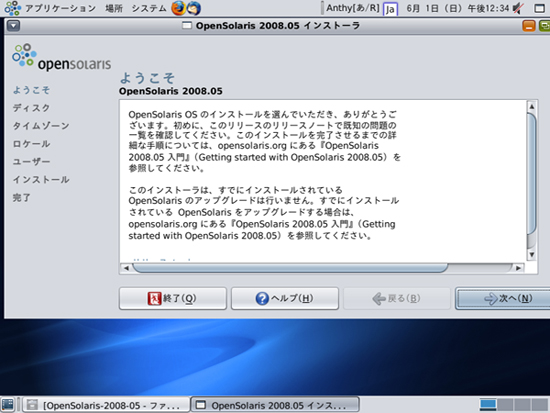Image resolution: width=550 pixels, height=413 pixels.
Task: Switch to the third workspace
Action: [x=522, y=405]
